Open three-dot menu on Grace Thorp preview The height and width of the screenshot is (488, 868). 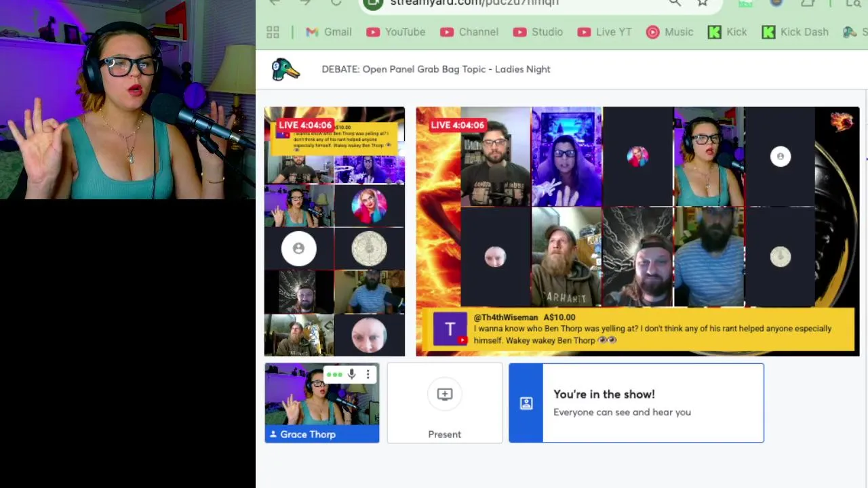click(x=368, y=374)
